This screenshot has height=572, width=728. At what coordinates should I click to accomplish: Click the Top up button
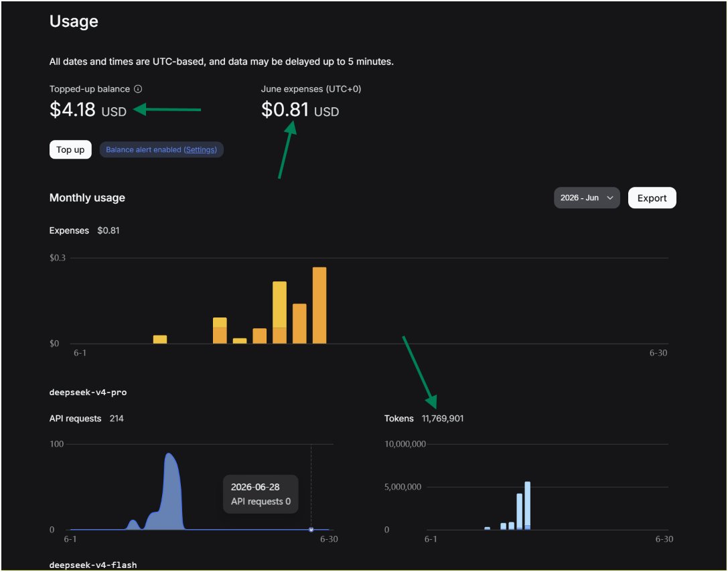click(70, 149)
